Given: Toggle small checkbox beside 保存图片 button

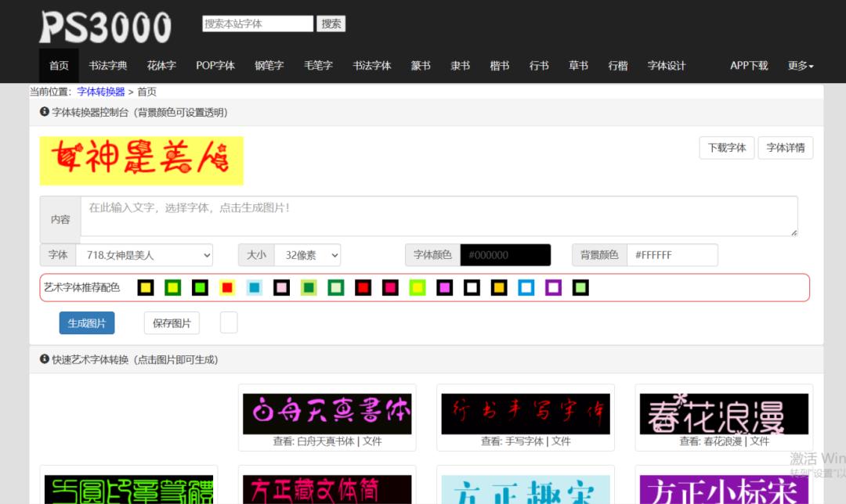Looking at the screenshot, I should 229,322.
